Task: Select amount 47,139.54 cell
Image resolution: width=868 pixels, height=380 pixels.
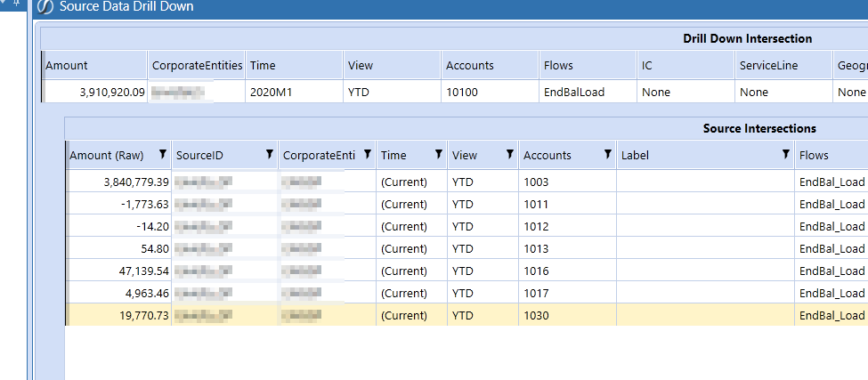Action: 119,271
